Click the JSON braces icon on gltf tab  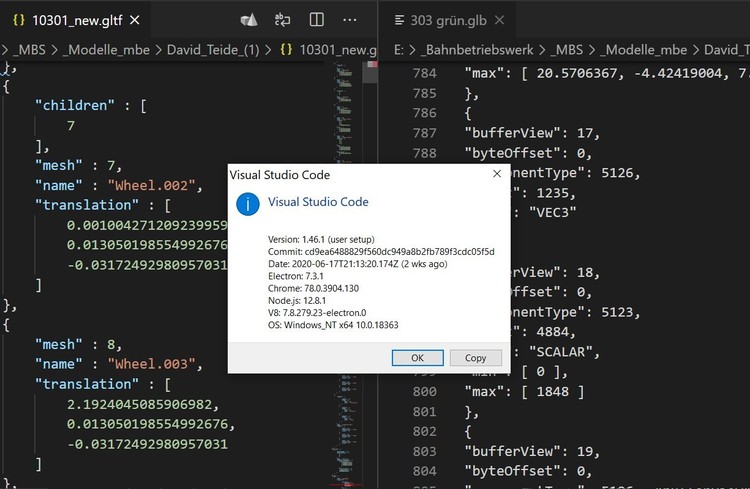19,20
